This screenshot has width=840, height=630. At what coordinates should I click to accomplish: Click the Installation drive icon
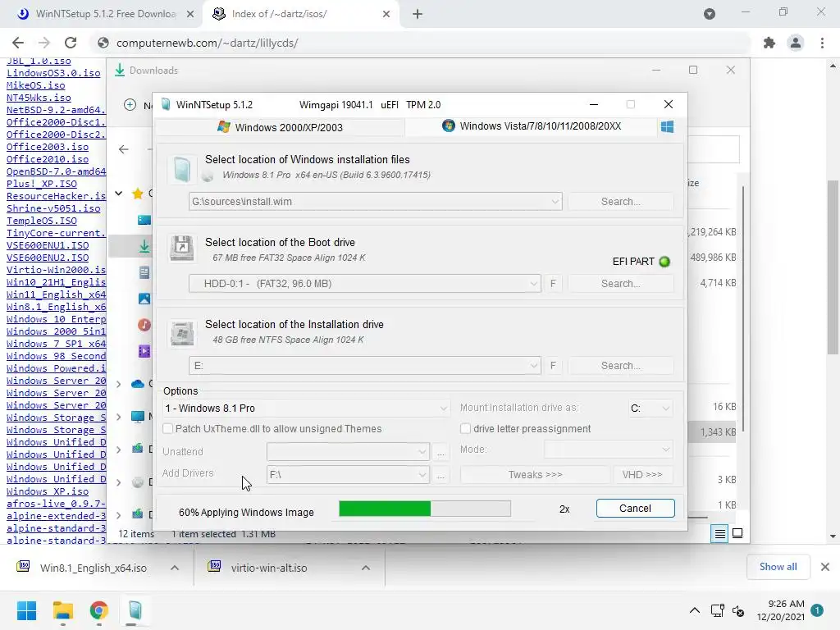click(x=181, y=333)
